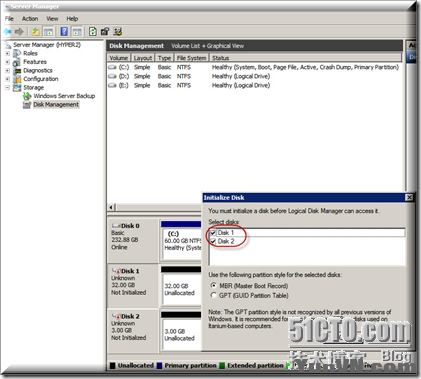Click the Windows Server Backup icon
Image resolution: width=421 pixels, height=379 pixels.
(x=27, y=96)
